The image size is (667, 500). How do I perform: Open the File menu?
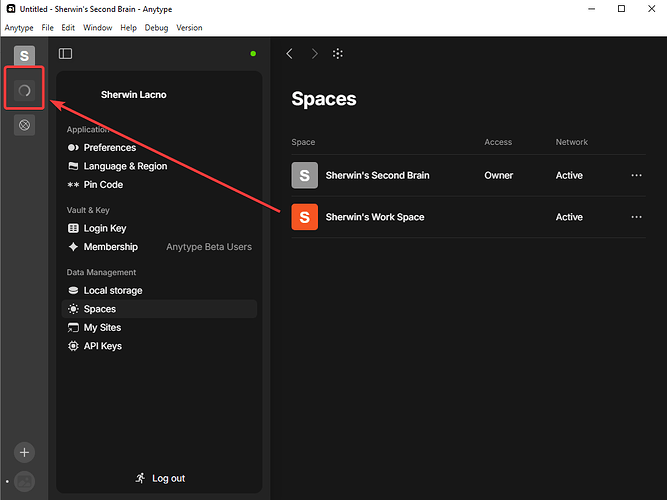47,28
